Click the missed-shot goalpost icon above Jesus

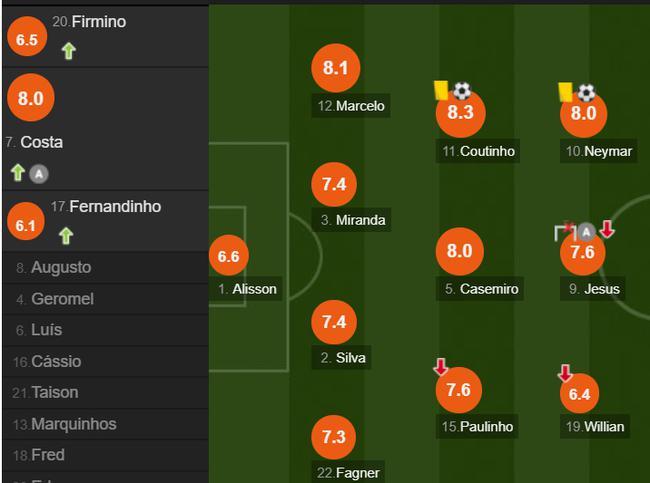(565, 231)
